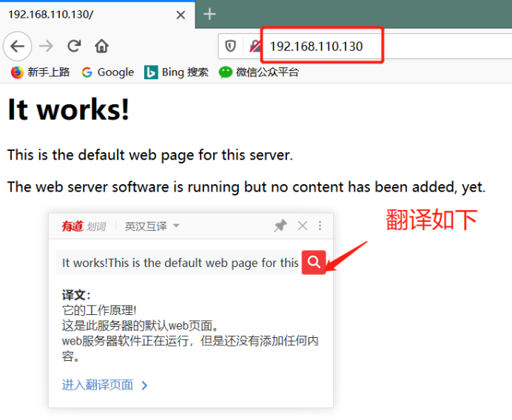Pin the Youdao translation popup

pyautogui.click(x=280, y=226)
